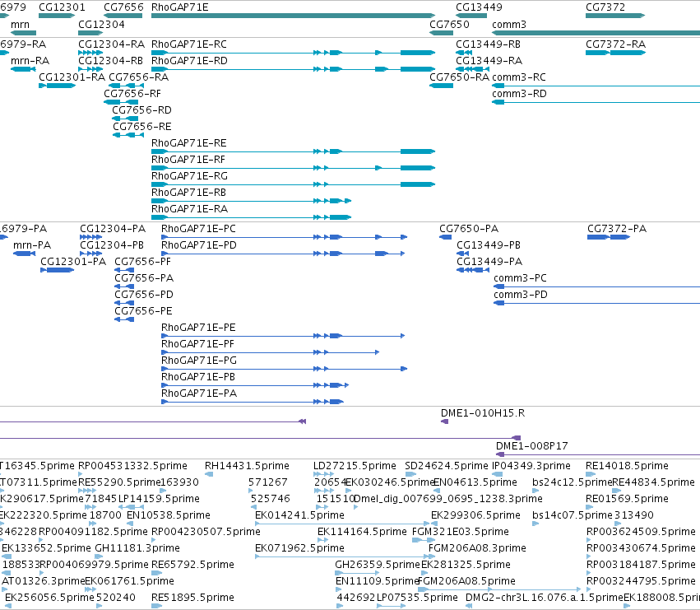
Task: Click protein RhoGAP71E-PG
Action: point(284,369)
